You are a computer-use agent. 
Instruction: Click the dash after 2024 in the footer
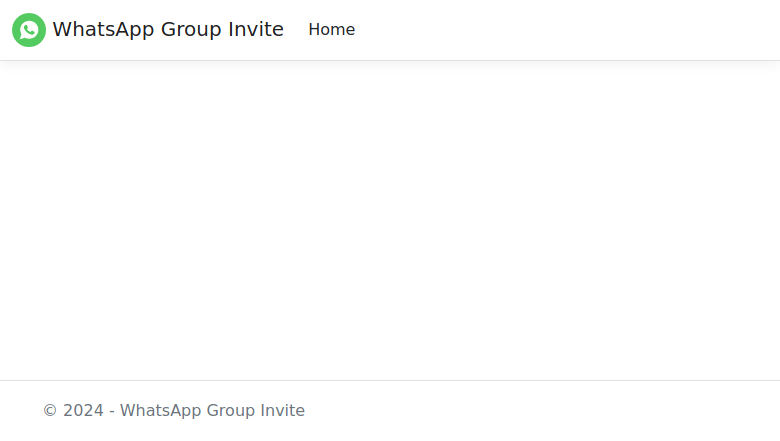[x=112, y=412]
